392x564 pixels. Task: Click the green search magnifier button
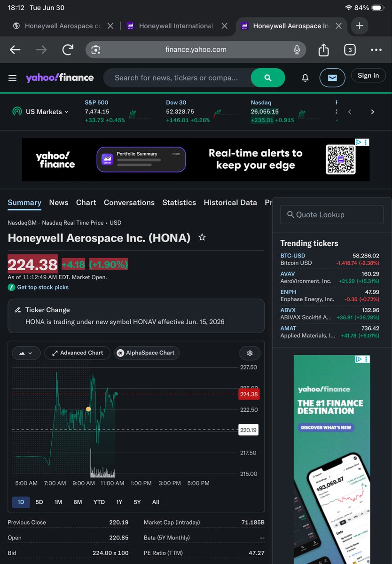[x=268, y=78]
